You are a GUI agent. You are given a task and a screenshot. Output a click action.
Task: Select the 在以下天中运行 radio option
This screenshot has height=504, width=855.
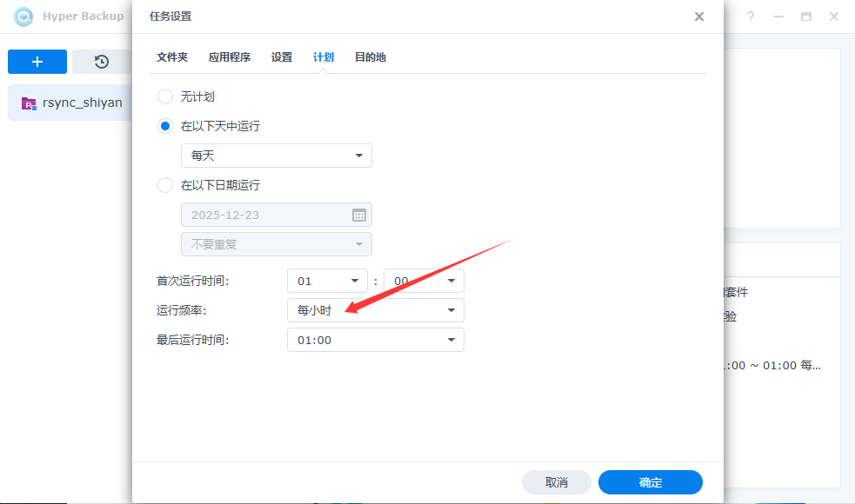coord(165,126)
